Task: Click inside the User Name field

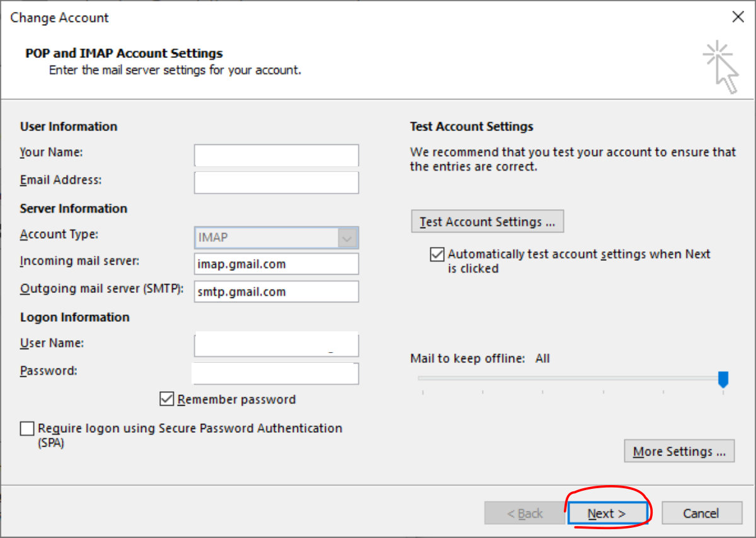Action: 276,345
